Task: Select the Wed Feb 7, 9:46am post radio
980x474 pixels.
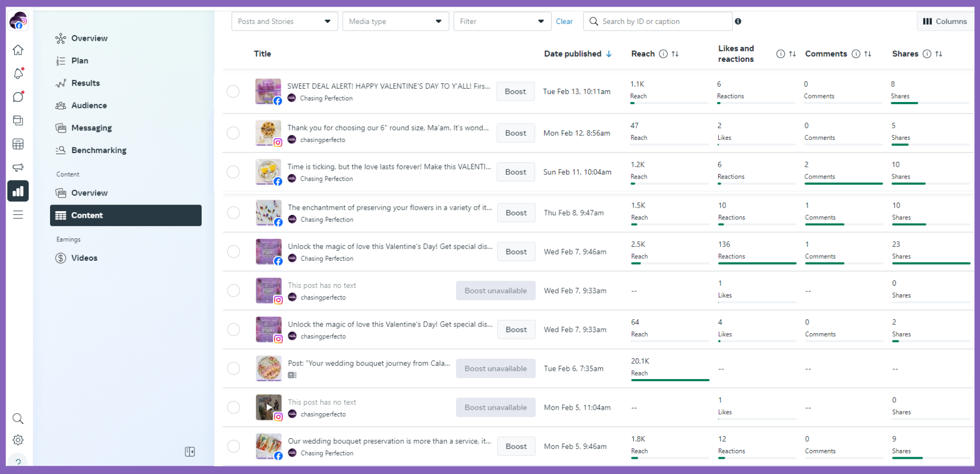Action: pyautogui.click(x=233, y=252)
